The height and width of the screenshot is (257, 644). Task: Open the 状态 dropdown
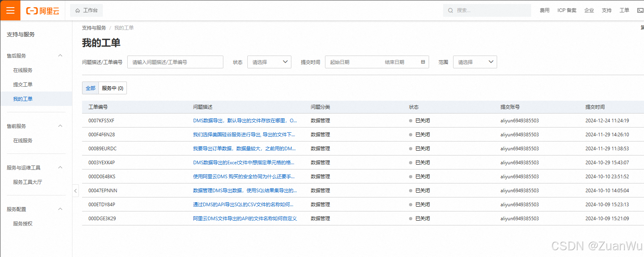269,62
